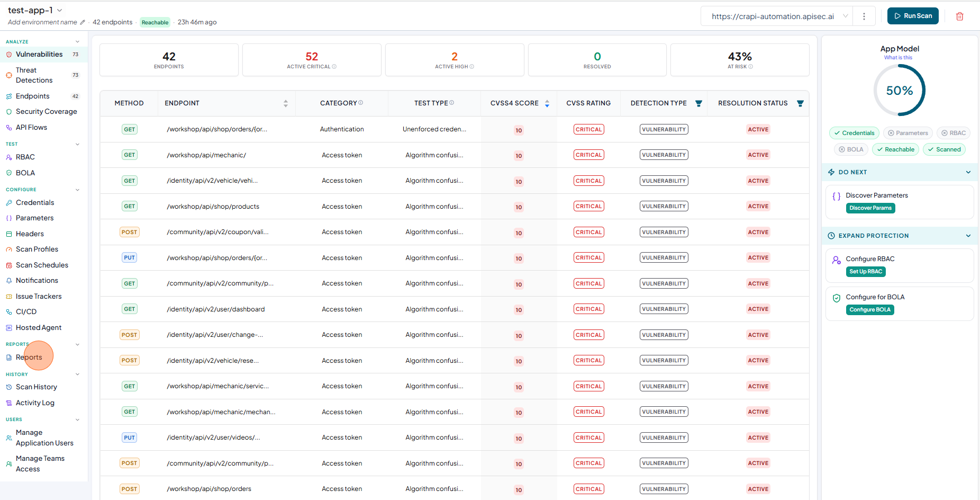Screen dimensions: 980x500
Task: Open Hosted Agent page
Action: [x=43, y=327]
